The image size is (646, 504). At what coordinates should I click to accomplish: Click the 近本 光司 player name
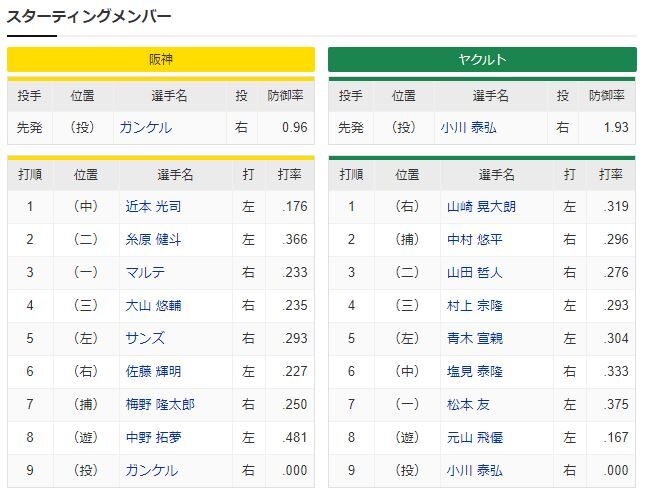coord(153,206)
